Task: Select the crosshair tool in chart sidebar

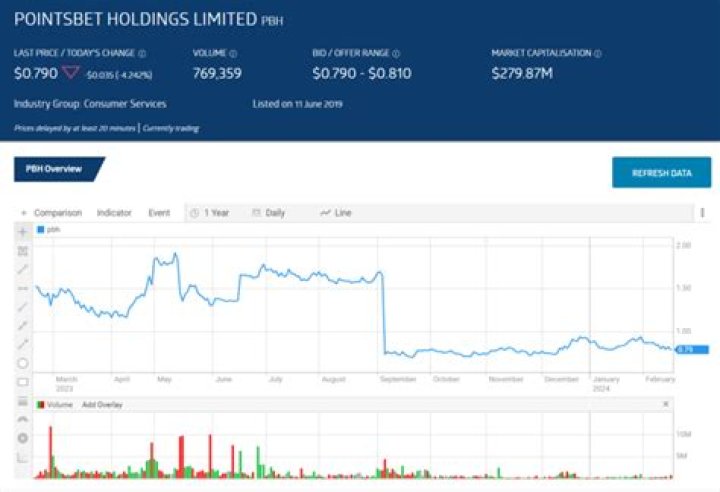Action: [x=22, y=232]
